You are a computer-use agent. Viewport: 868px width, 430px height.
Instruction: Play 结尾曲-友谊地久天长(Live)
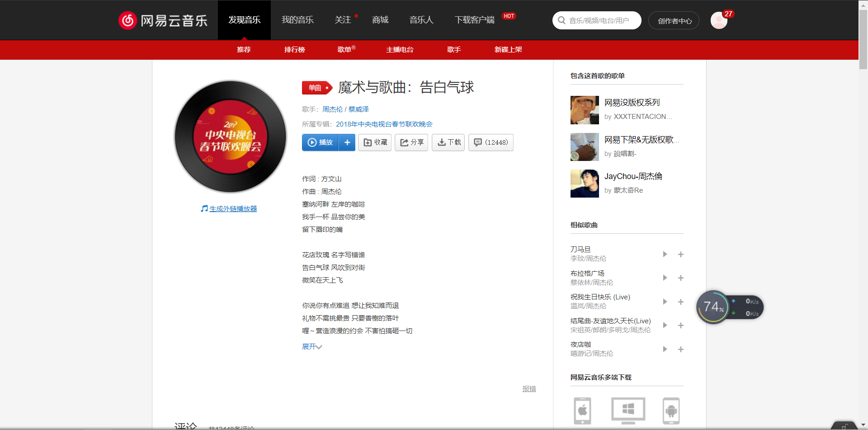tap(665, 325)
